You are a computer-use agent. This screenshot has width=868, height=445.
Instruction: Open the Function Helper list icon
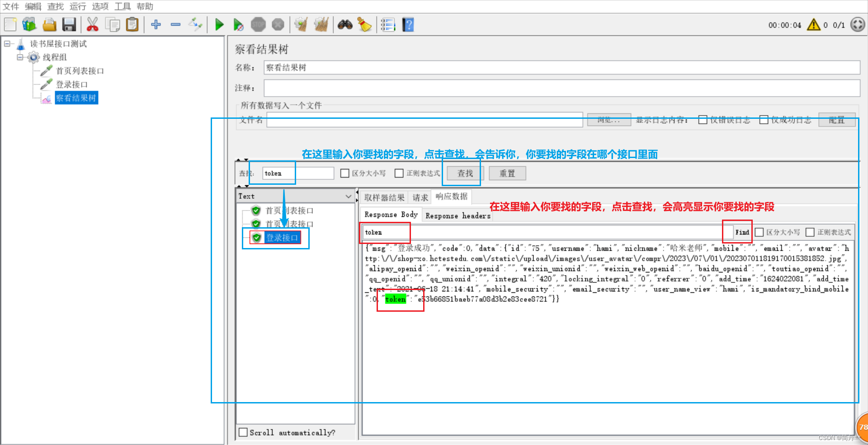coord(388,24)
